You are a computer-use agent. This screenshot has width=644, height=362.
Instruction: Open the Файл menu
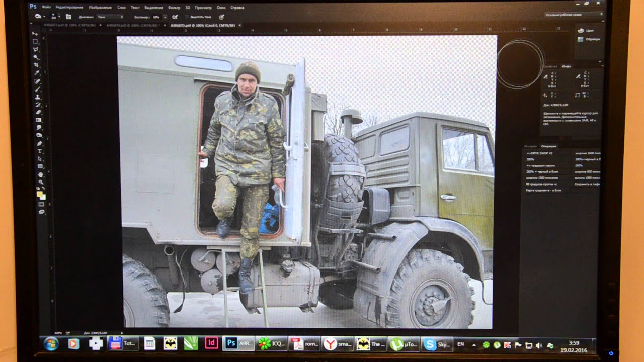pos(46,7)
